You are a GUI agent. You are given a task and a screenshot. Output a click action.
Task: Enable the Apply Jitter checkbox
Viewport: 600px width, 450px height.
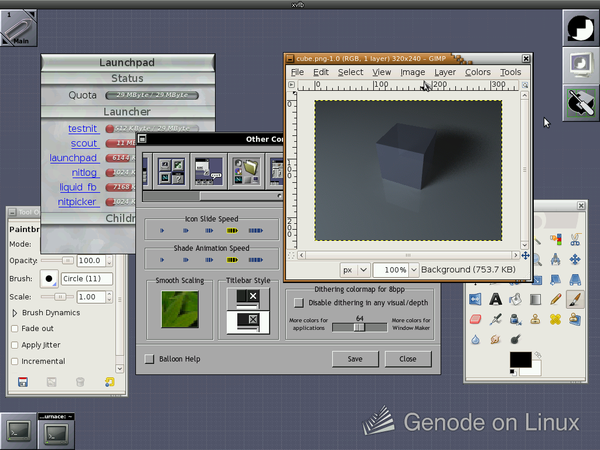coord(15,345)
